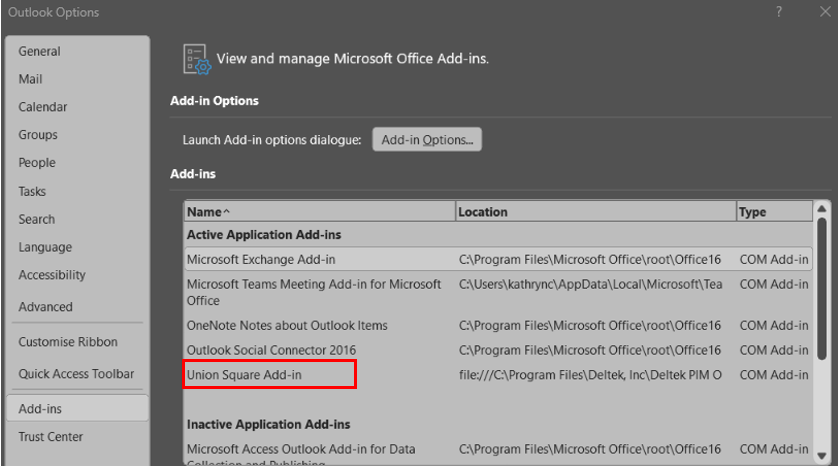Select OneNote Notes about Outlook Items
The image size is (838, 466).
[x=498, y=325]
